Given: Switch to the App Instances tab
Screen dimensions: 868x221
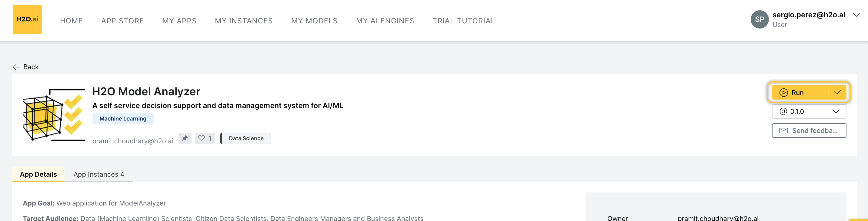Looking at the screenshot, I should (99, 175).
